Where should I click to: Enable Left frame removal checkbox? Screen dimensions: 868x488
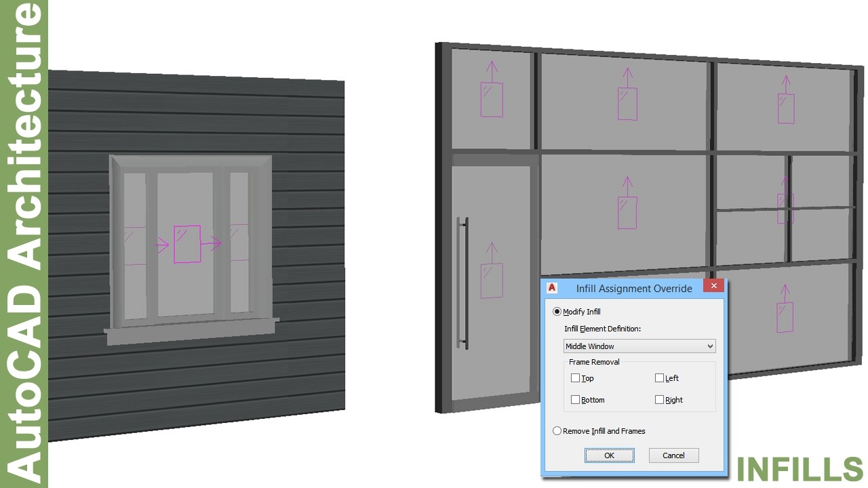(x=659, y=378)
